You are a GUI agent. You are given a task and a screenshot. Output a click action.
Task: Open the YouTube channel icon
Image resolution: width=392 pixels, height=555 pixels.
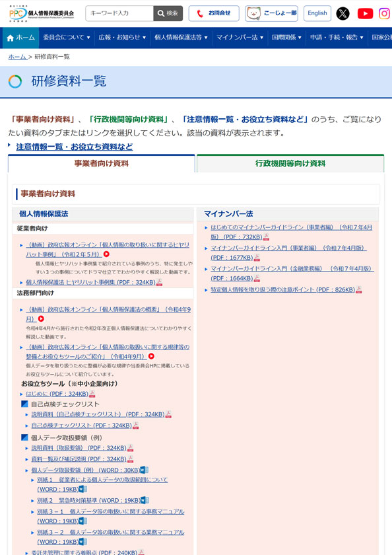[x=365, y=13]
